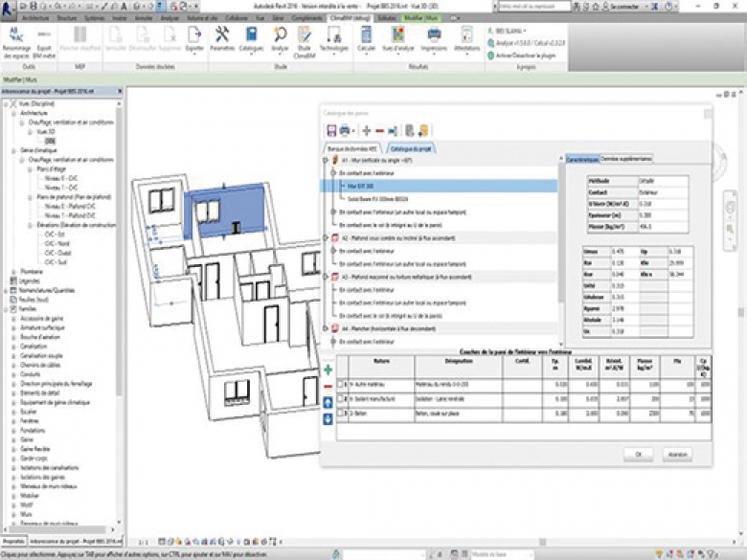Toggle the Béton row checkbox

[340, 414]
